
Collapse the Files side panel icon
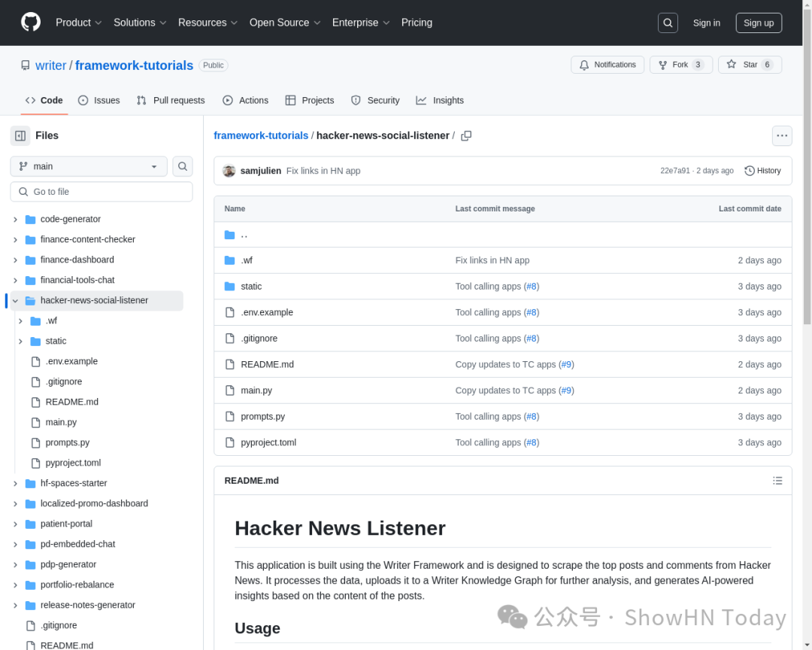[20, 135]
